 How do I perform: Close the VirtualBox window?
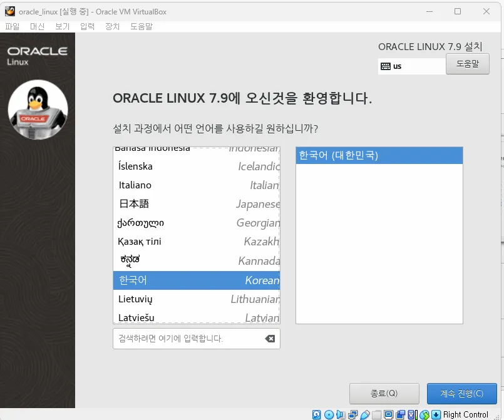486,11
